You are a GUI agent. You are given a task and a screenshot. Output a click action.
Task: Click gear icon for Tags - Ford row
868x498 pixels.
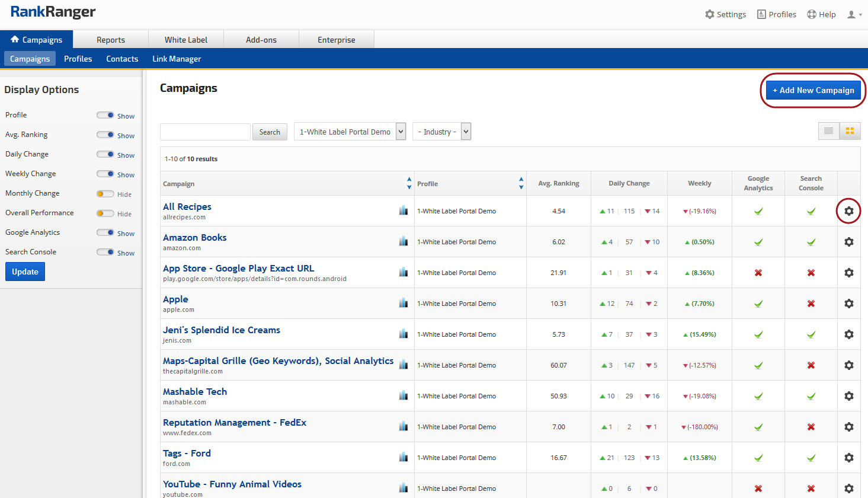pyautogui.click(x=848, y=458)
